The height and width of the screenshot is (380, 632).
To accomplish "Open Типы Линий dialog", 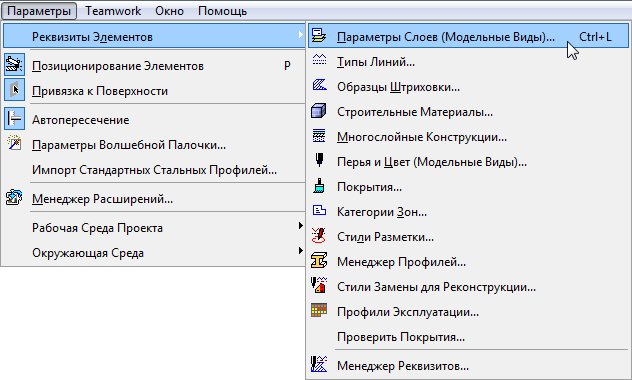I will point(376,62).
